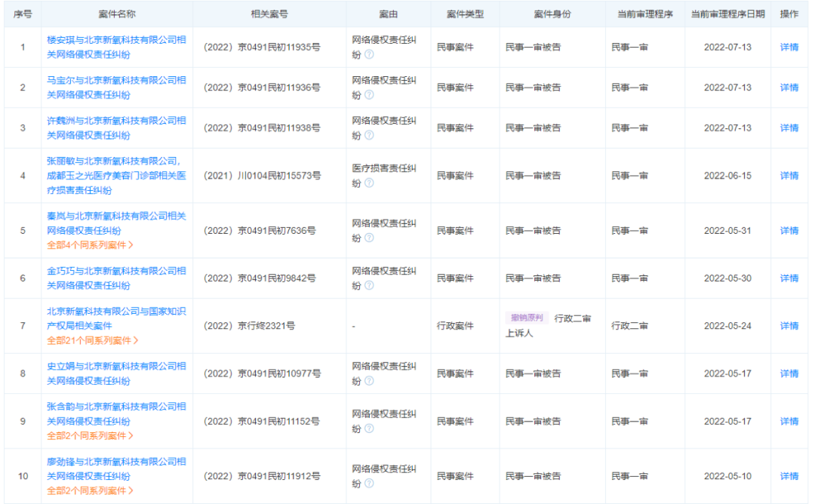Click the question mark icon in 马宝尔 case row
The image size is (815, 504).
[369, 95]
